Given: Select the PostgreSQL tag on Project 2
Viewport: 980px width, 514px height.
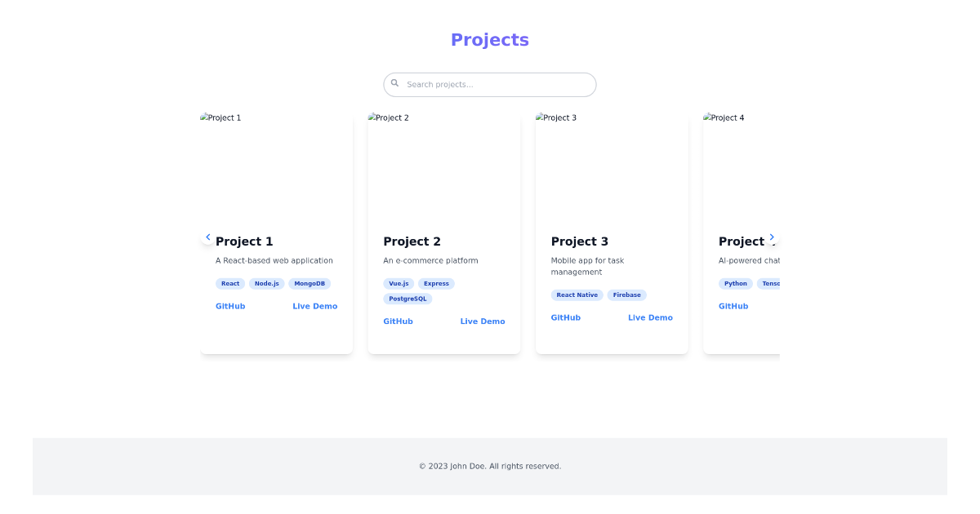Looking at the screenshot, I should coord(408,299).
